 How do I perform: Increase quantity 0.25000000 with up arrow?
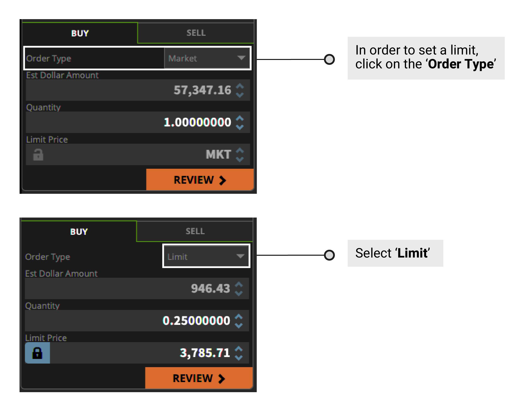pos(239,317)
